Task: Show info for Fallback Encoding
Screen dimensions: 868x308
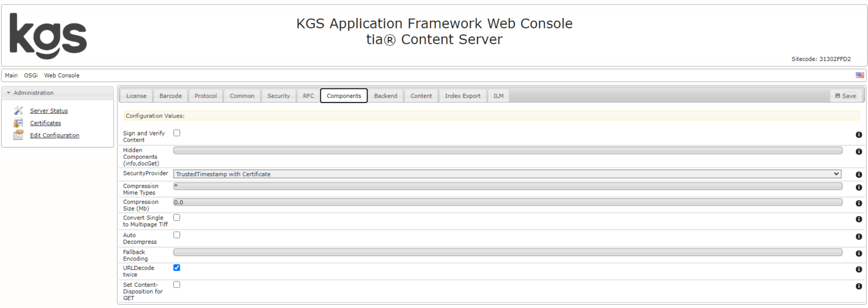Action: tap(859, 254)
